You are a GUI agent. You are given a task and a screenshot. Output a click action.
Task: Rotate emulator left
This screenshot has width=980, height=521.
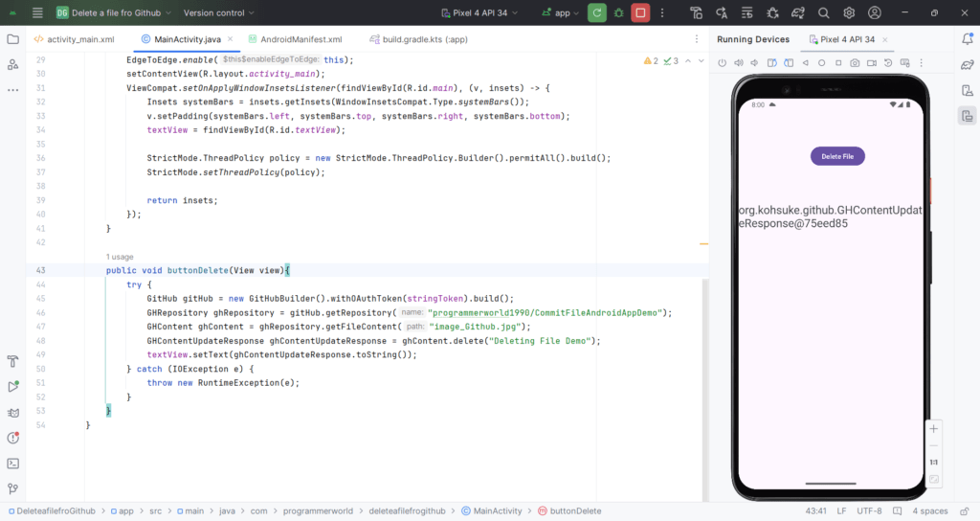click(x=772, y=62)
